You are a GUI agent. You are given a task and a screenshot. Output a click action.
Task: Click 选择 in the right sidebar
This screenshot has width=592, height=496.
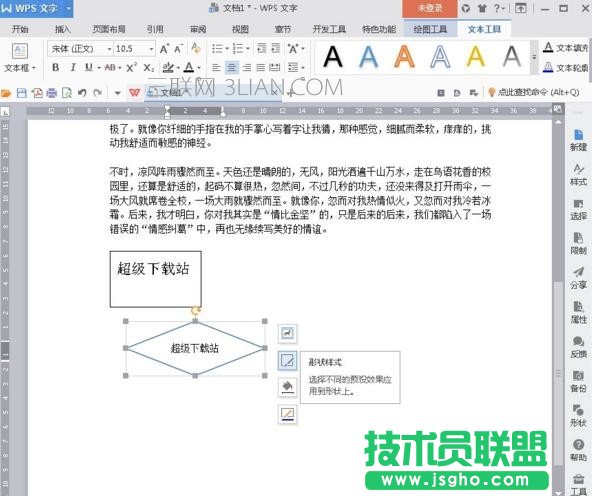click(578, 209)
